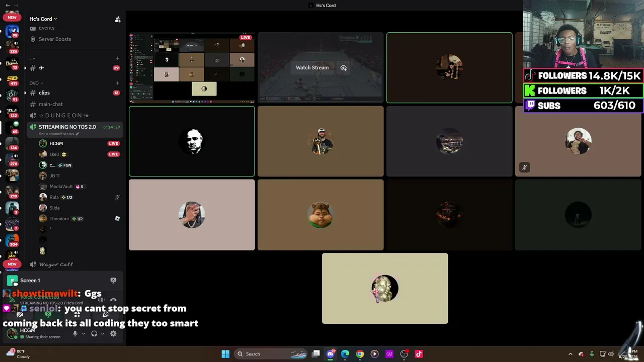Select JB 11 in the voice member list
The width and height of the screenshot is (644, 362).
(79, 176)
